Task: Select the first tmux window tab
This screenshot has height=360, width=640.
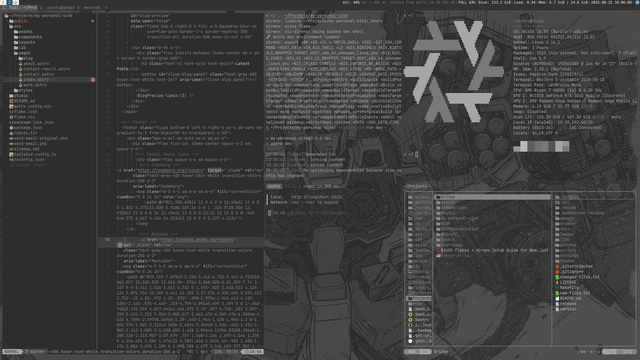Action: (x=19, y=7)
